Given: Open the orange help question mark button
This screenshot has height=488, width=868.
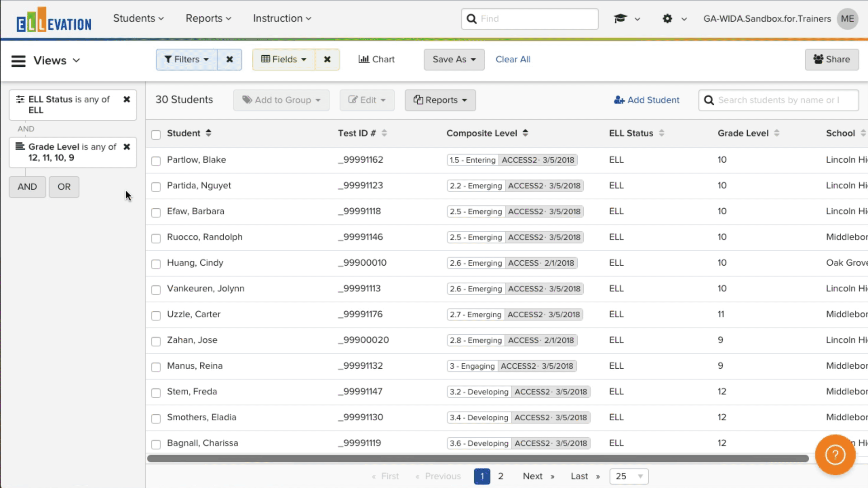Looking at the screenshot, I should pyautogui.click(x=835, y=455).
